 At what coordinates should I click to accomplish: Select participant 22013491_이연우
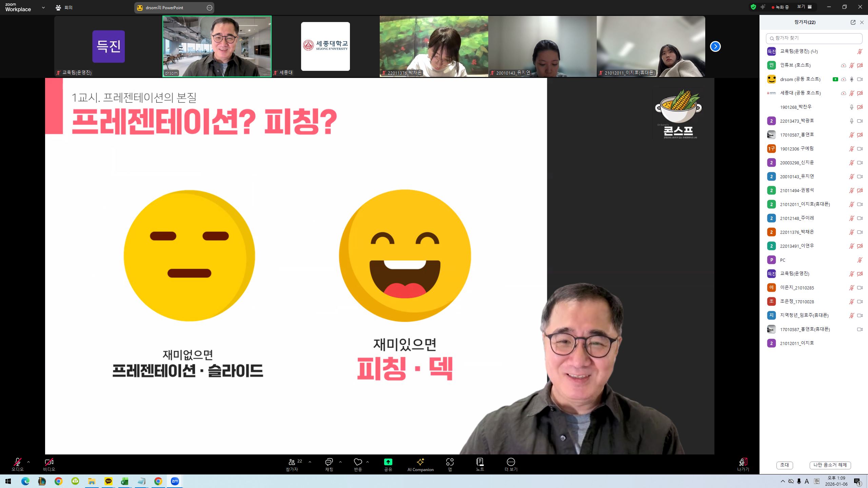814,246
